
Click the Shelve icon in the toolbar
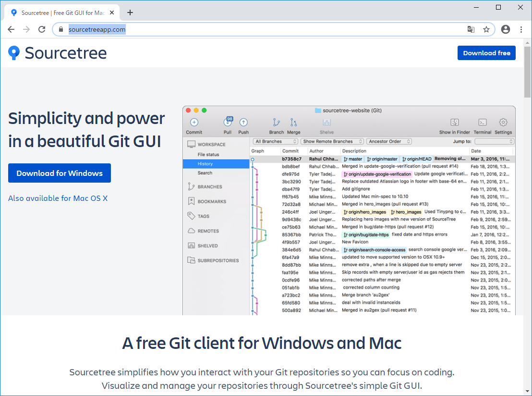[326, 122]
